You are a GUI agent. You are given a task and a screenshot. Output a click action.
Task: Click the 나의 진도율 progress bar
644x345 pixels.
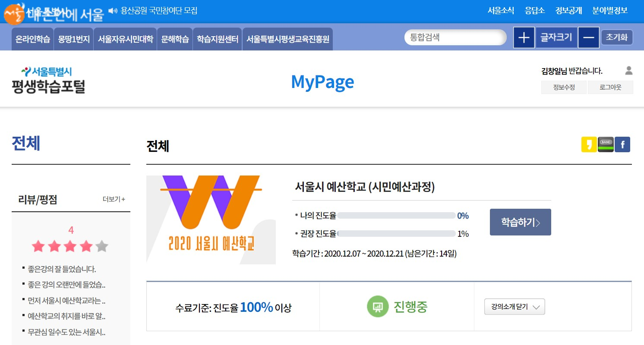tap(396, 216)
